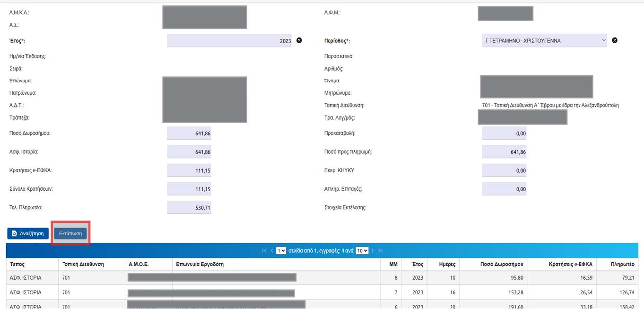Select the Τελ. Πληρωτέο amount field

(x=189, y=208)
